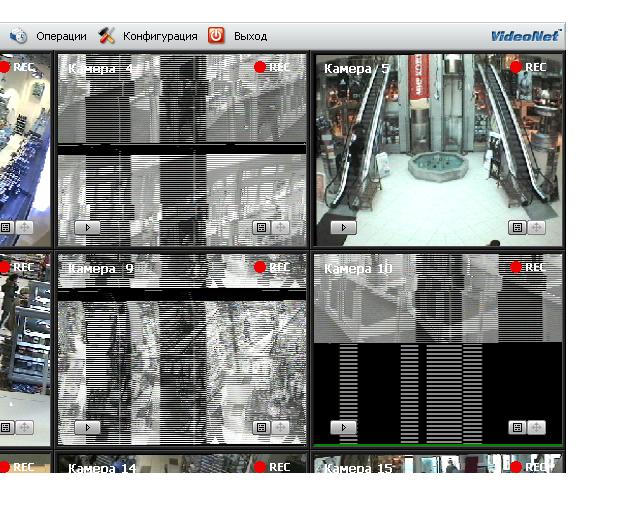Screen dimensions: 640x512
Task: Open the Конфигурация menu
Action: pyautogui.click(x=160, y=36)
